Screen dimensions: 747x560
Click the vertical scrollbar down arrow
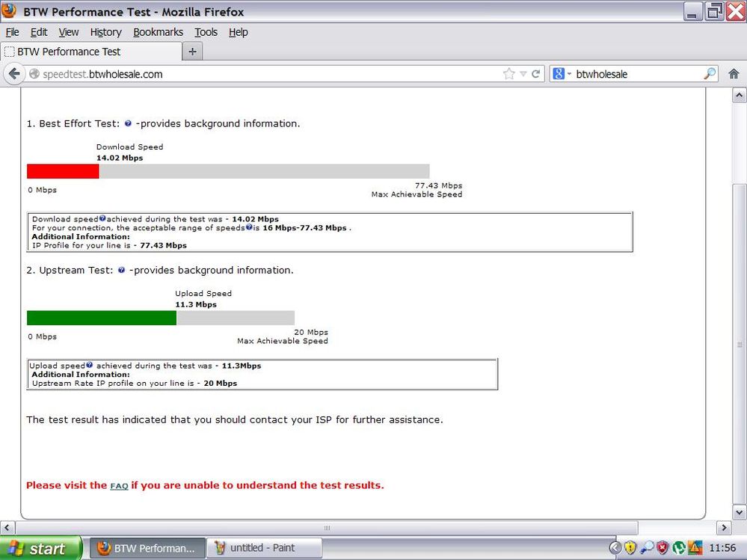[739, 513]
